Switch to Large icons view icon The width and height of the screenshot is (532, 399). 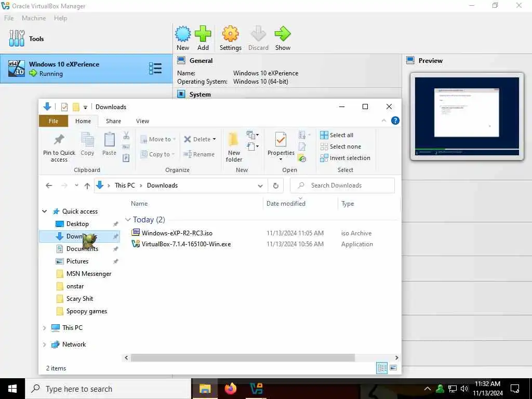[393, 368]
